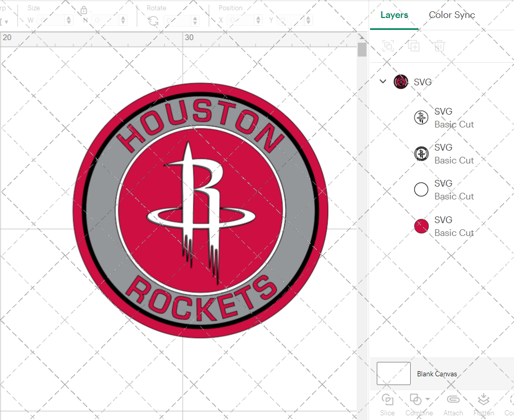Image resolution: width=514 pixels, height=420 pixels.
Task: Select the first SVG layer with rocket outline
Action: click(x=421, y=117)
